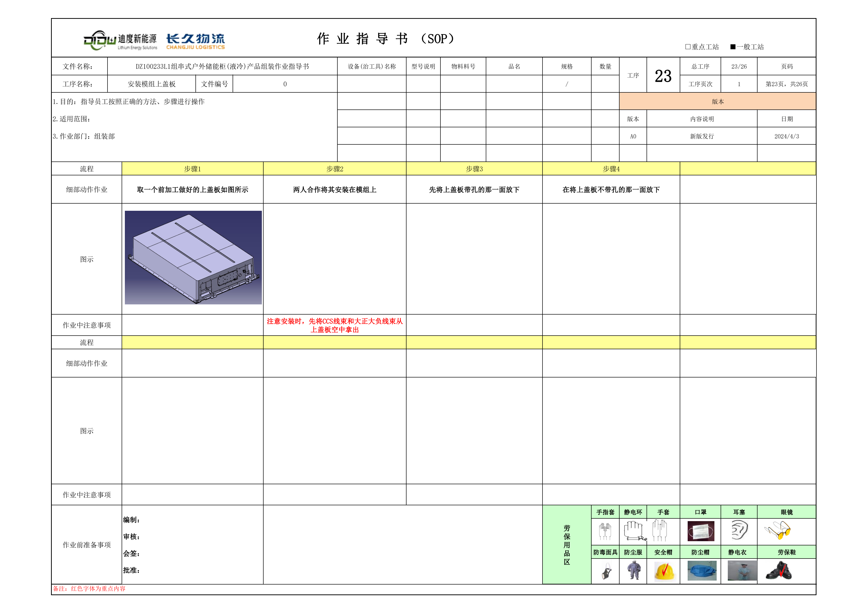
Task: Select the 步骤4 header cell
Action: coord(611,169)
